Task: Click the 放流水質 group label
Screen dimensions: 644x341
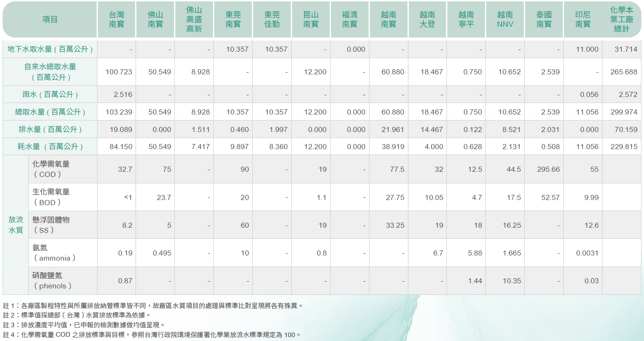Action: coord(16,225)
